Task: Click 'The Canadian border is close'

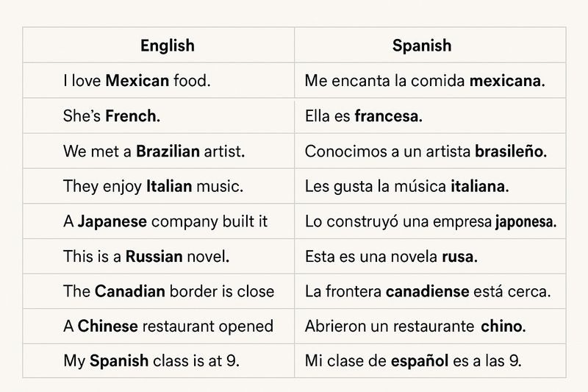Action: pyautogui.click(x=168, y=291)
